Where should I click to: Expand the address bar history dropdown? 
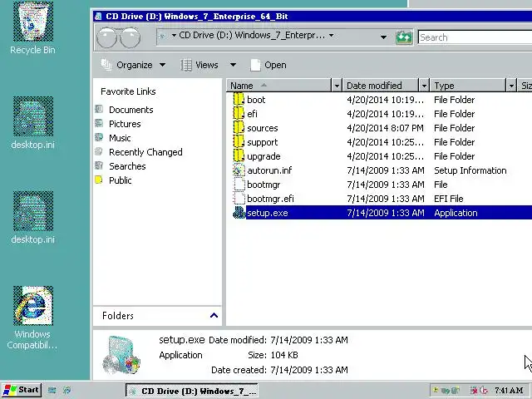click(383, 37)
